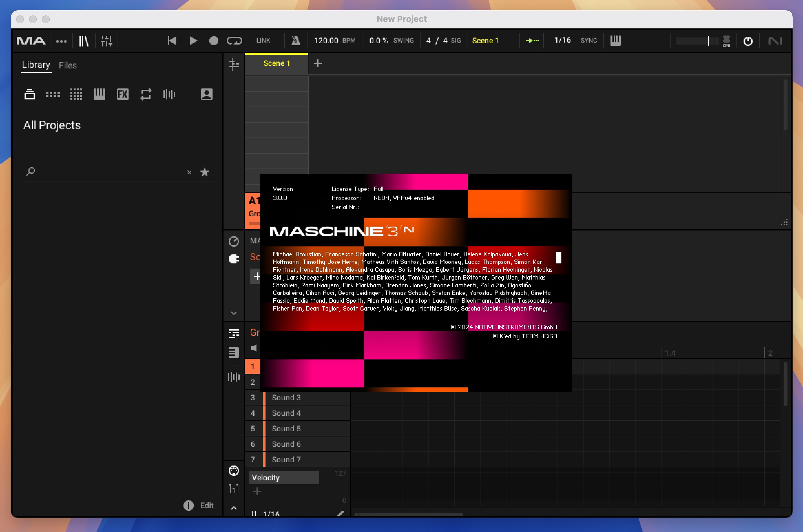Collapse the lane chevron up arrow
The image size is (803, 532).
point(234,508)
